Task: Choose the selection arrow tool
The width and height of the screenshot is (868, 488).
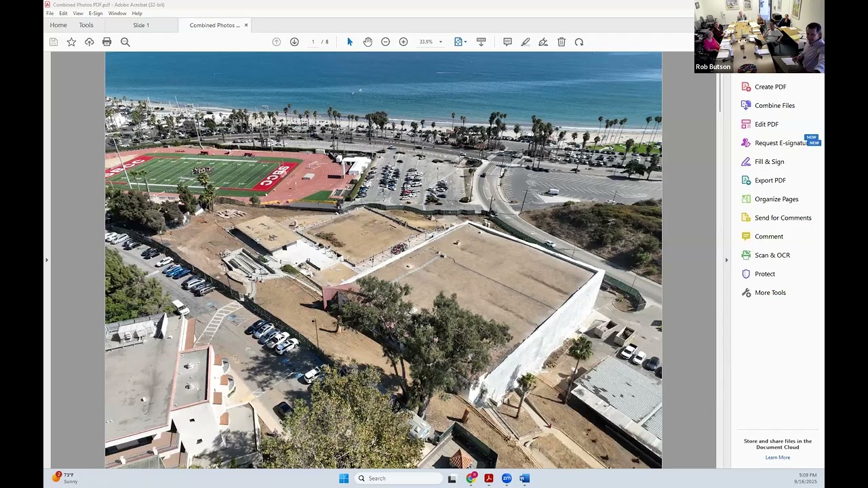Action: pos(350,42)
